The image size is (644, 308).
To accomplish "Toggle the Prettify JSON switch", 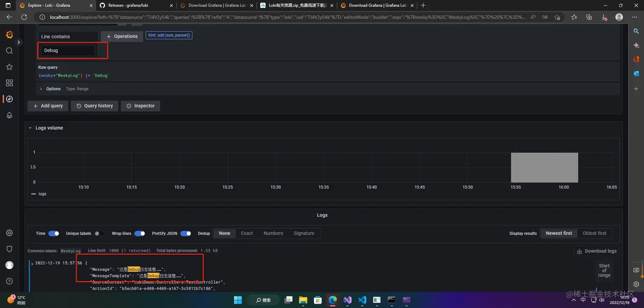I will 186,234.
